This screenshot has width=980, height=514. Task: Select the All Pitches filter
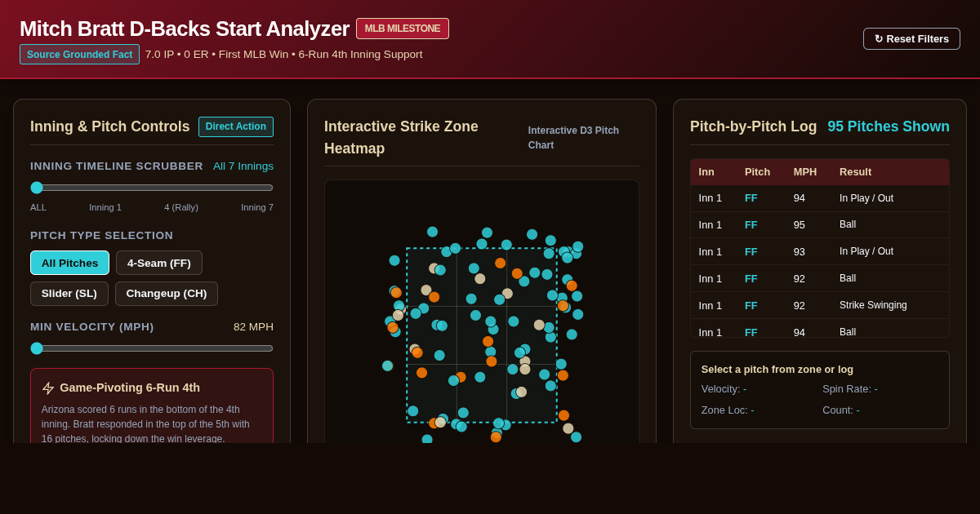[x=69, y=263]
